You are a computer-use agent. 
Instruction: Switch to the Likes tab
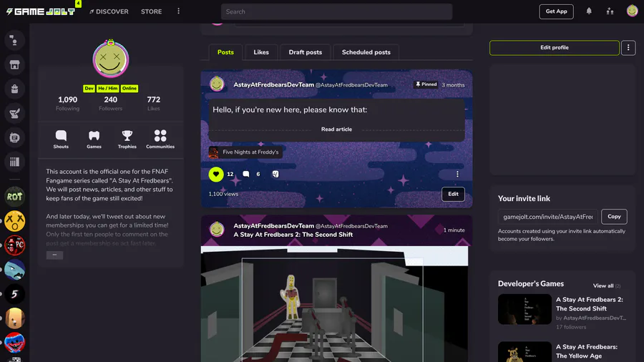[261, 52]
